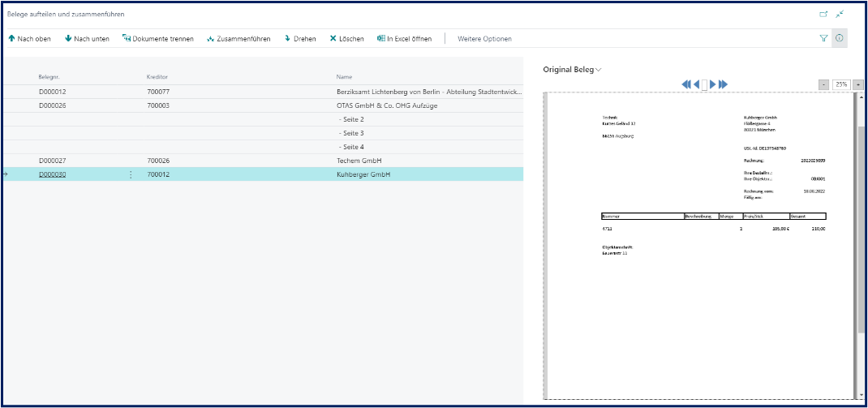
Task: Zoom out with the minus button
Action: coord(823,84)
